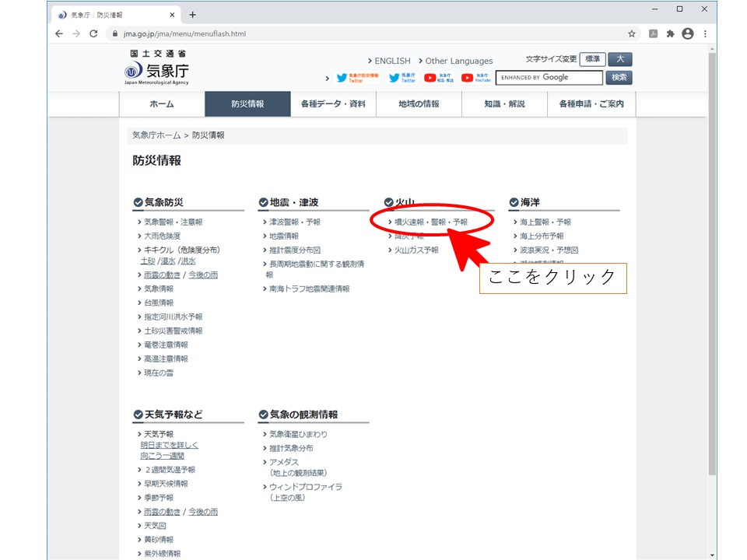This screenshot has height=560, width=747.
Task: Open 噴火速報・警報・予報 link
Action: [431, 222]
